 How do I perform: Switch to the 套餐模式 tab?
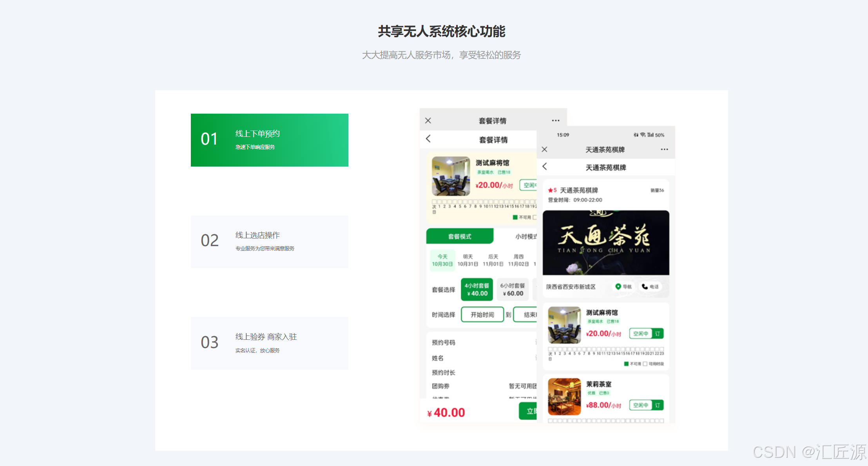(460, 236)
